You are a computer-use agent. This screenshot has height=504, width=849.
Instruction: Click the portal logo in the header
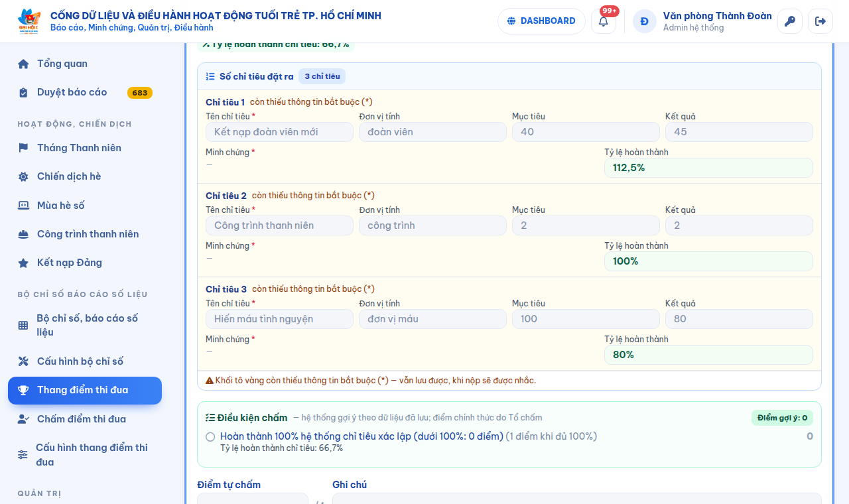coord(29,21)
